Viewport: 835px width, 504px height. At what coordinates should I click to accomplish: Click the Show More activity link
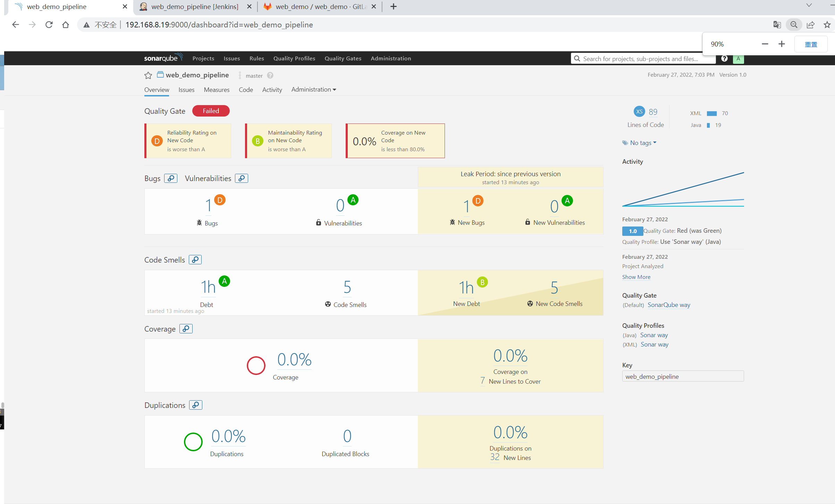[x=636, y=277]
